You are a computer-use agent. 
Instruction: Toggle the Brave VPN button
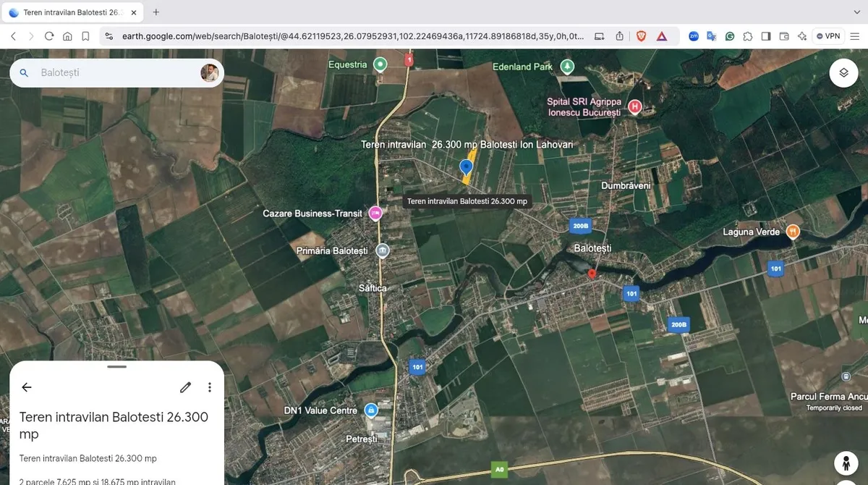pyautogui.click(x=828, y=36)
